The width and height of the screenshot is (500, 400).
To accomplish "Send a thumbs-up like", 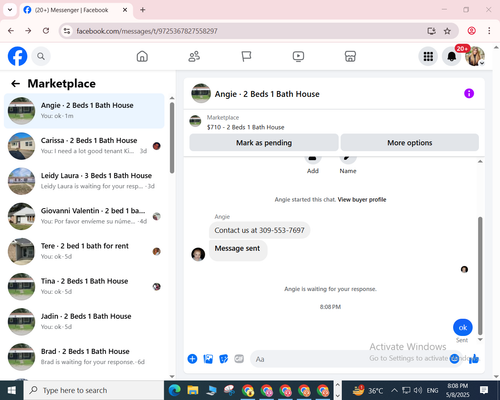I will tap(474, 359).
